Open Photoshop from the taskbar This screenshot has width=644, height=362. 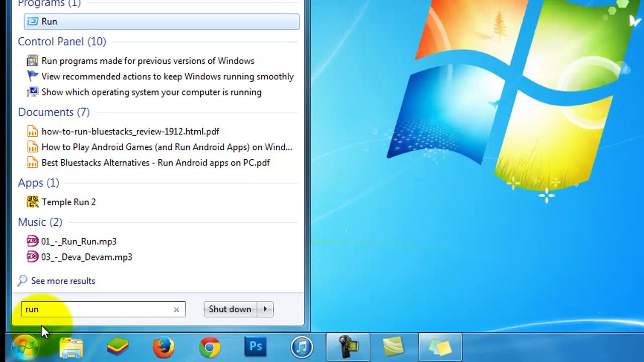[x=256, y=347]
